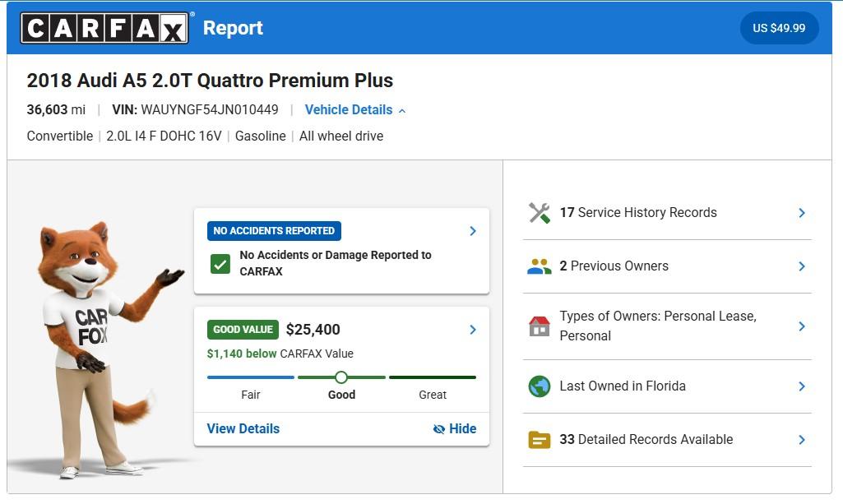The width and height of the screenshot is (843, 504).
Task: Click the 2018 Audi A5 title
Action: tap(210, 80)
